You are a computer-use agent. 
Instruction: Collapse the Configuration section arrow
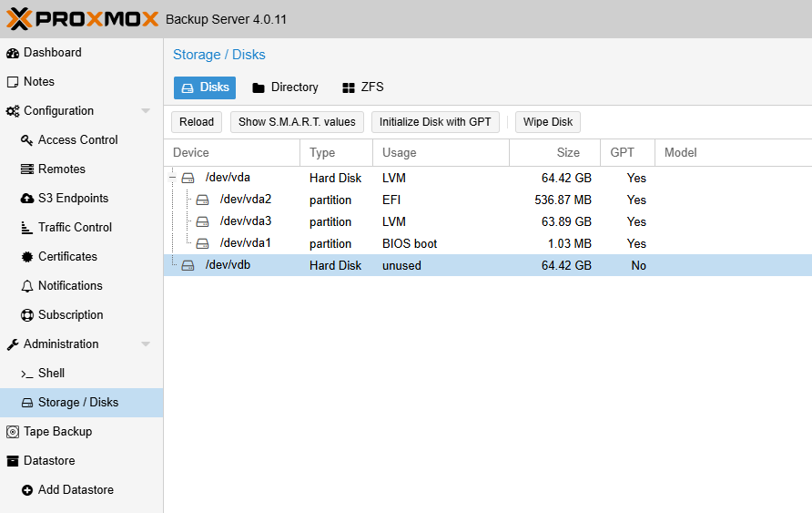146,111
